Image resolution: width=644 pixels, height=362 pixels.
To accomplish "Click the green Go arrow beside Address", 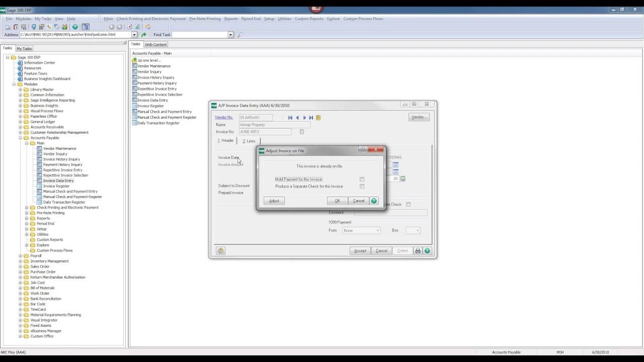I will 144,35.
